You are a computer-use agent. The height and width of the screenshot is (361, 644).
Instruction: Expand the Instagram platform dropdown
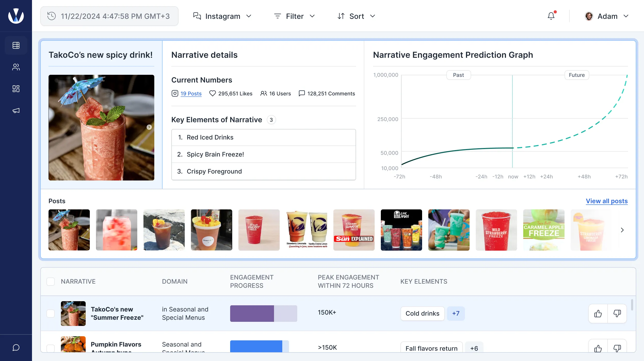pyautogui.click(x=222, y=16)
